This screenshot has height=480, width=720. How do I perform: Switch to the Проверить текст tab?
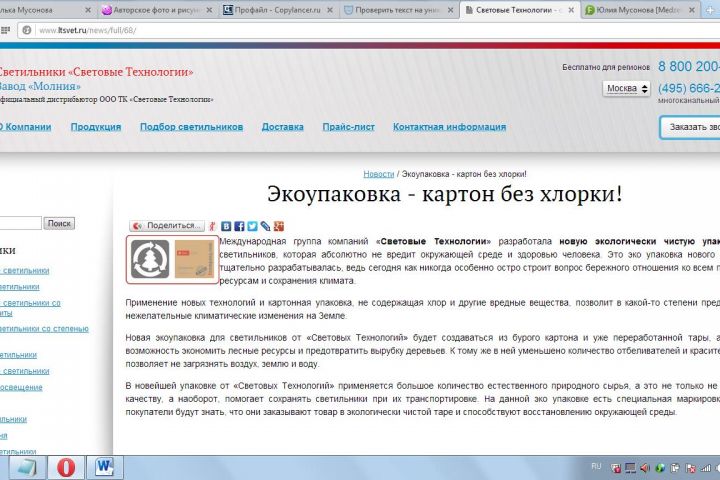click(x=399, y=10)
